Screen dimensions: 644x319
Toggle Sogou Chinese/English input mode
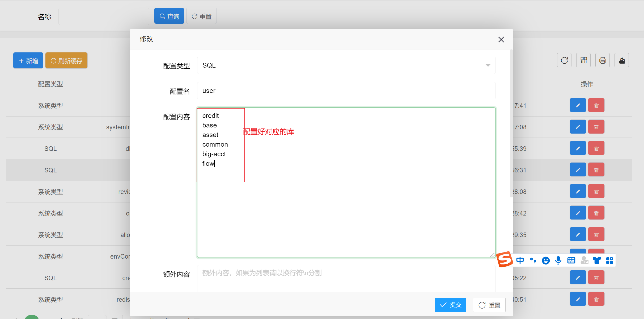(x=520, y=260)
